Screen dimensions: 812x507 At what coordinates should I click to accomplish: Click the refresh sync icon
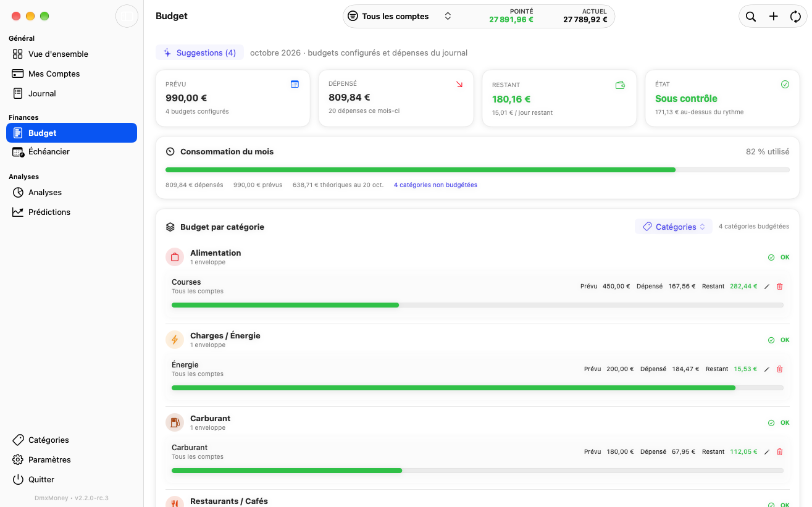[x=795, y=17]
